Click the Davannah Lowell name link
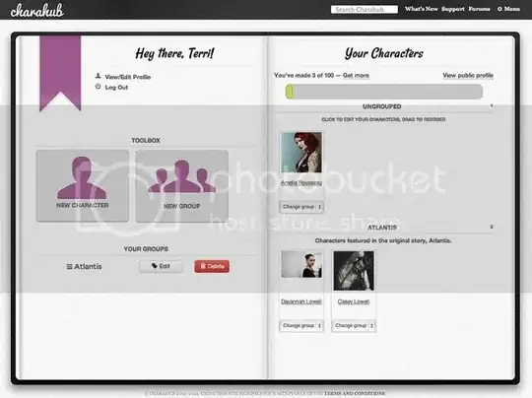Screen dimensions: 532x398 coord(301,301)
